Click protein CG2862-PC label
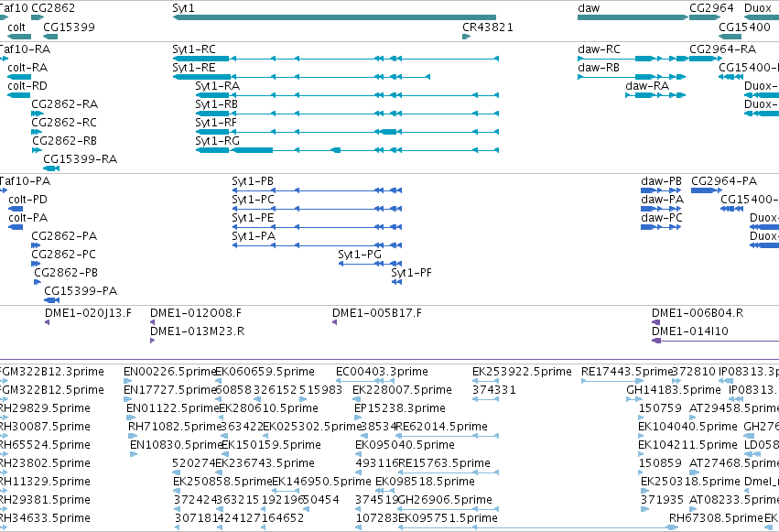 tap(63, 255)
